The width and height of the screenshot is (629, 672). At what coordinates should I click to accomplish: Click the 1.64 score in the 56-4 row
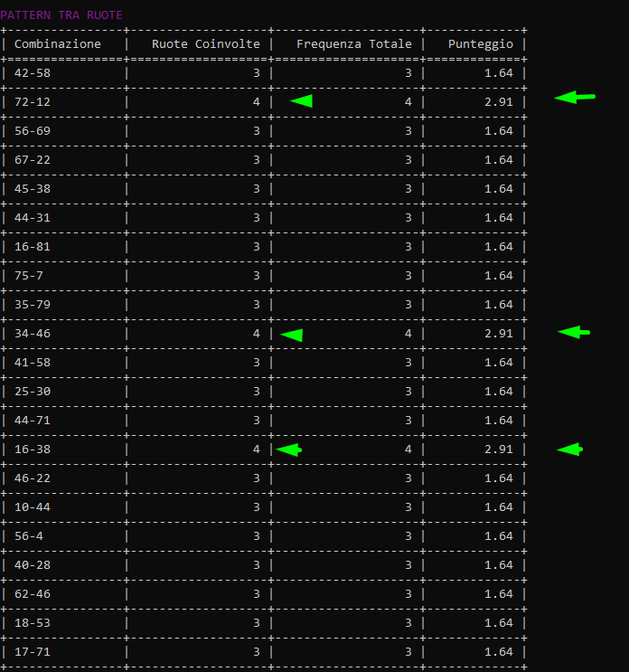point(499,536)
